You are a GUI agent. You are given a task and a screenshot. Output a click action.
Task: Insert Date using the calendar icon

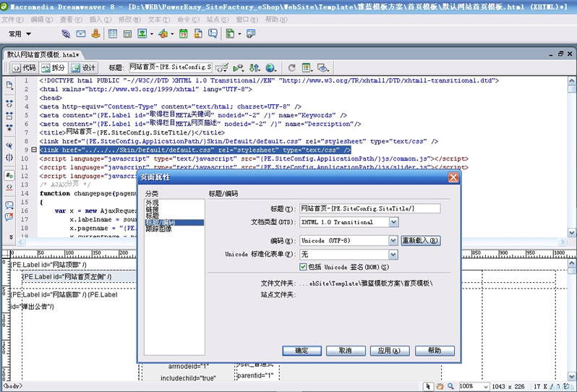click(183, 34)
